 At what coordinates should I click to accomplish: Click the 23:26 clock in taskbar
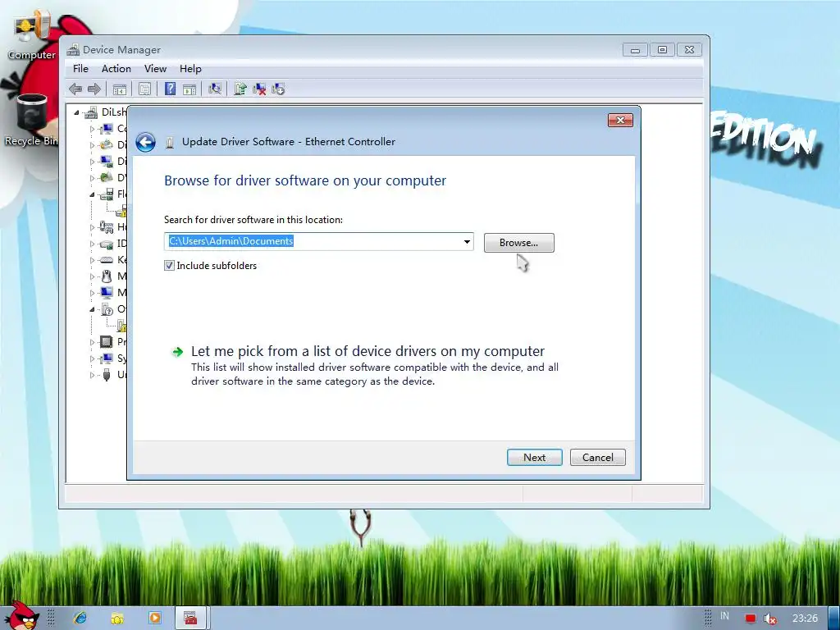pyautogui.click(x=805, y=619)
